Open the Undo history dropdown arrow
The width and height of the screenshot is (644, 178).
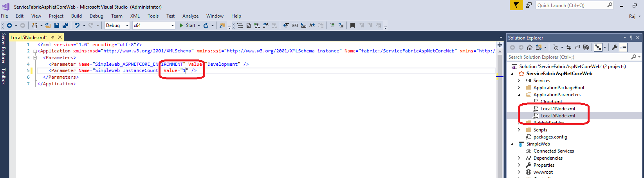[x=84, y=25]
